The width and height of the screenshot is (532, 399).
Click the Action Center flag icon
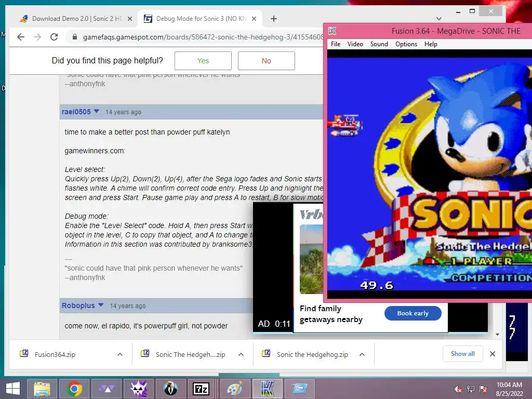tap(483, 389)
